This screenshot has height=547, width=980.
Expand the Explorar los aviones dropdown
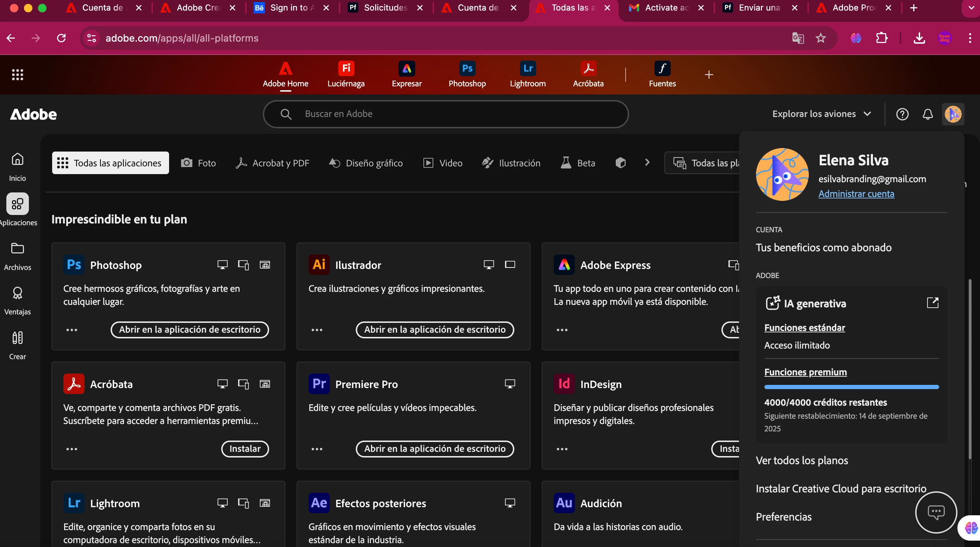point(821,114)
